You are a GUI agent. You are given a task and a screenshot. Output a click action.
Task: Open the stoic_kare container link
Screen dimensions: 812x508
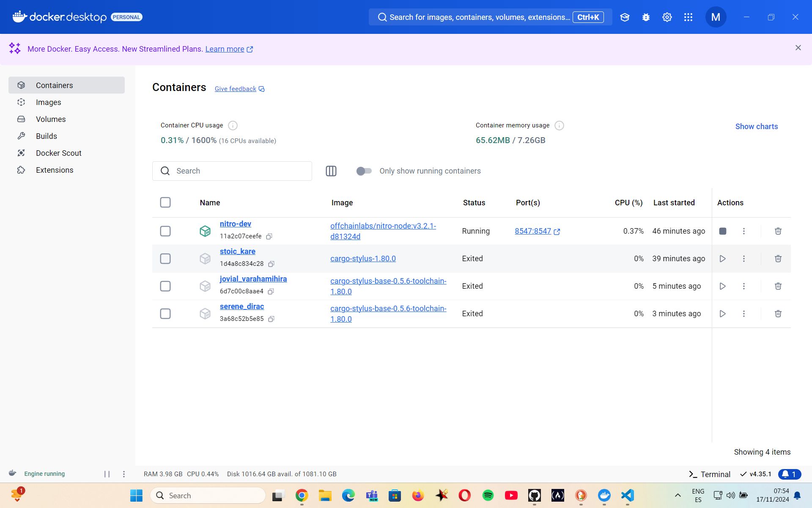(238, 251)
